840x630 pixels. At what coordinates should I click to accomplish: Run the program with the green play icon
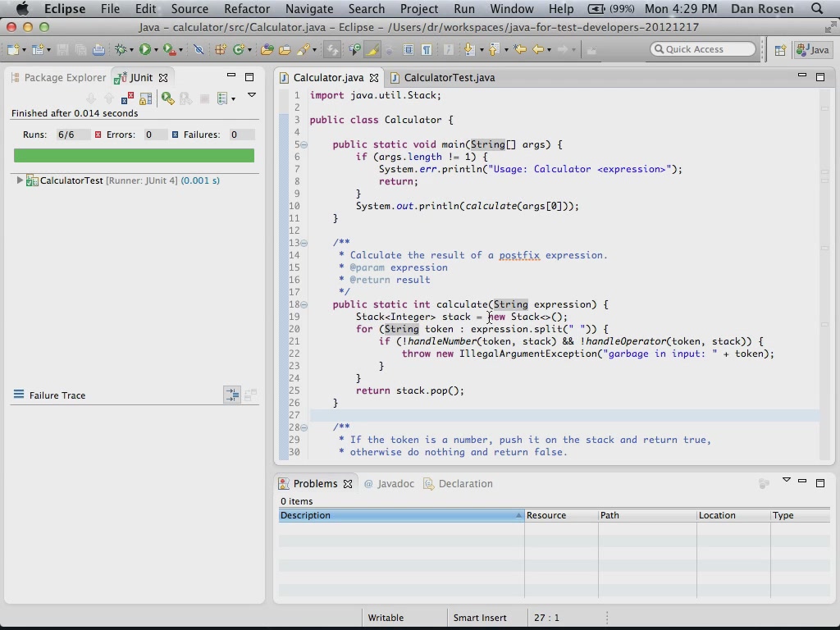pyautogui.click(x=144, y=50)
